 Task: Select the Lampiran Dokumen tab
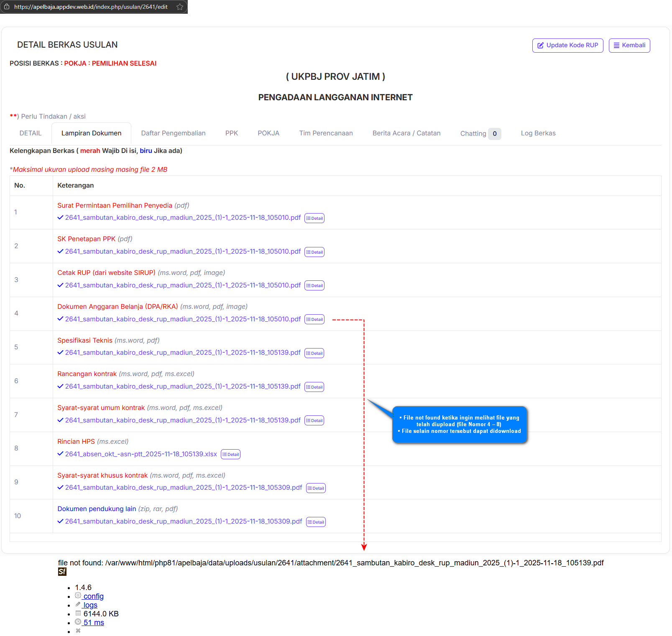click(92, 133)
